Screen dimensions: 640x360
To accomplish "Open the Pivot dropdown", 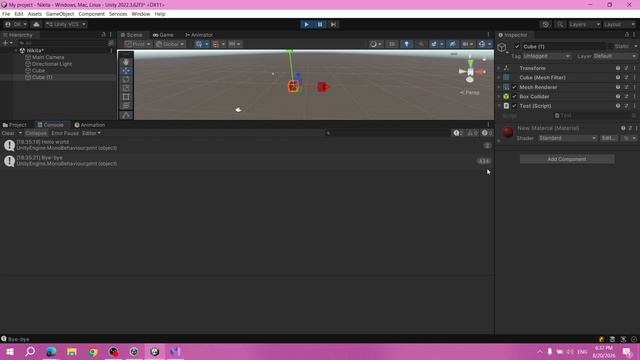I will [138, 44].
